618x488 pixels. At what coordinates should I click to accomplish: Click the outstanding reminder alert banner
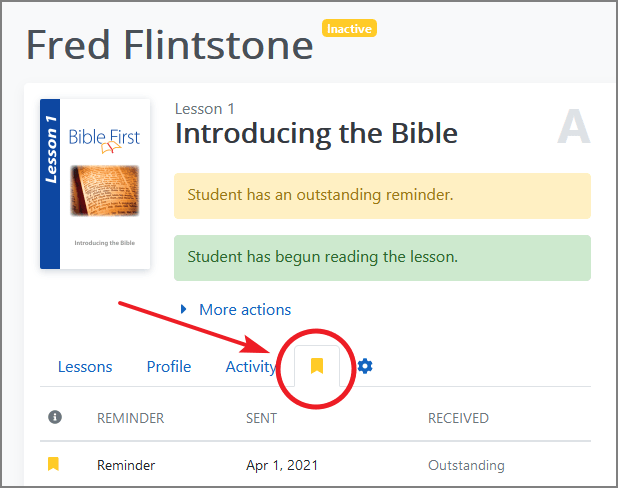[x=382, y=195]
